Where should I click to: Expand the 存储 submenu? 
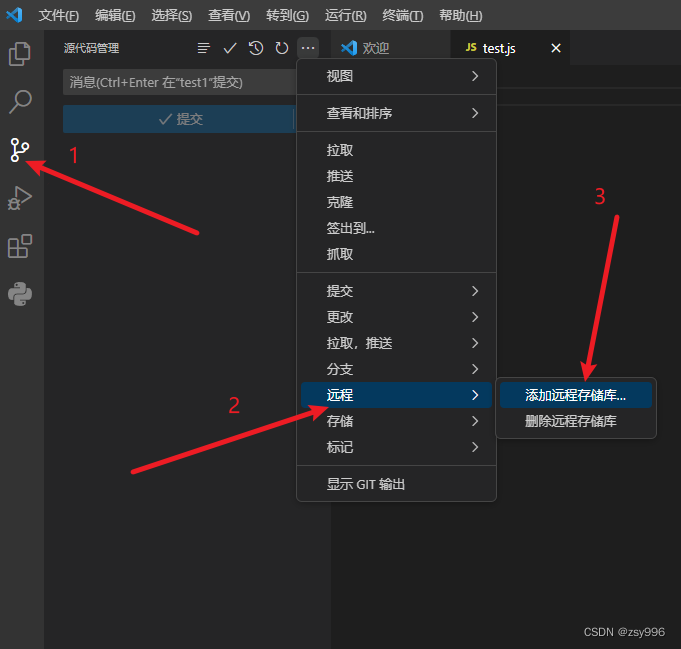tap(396, 421)
